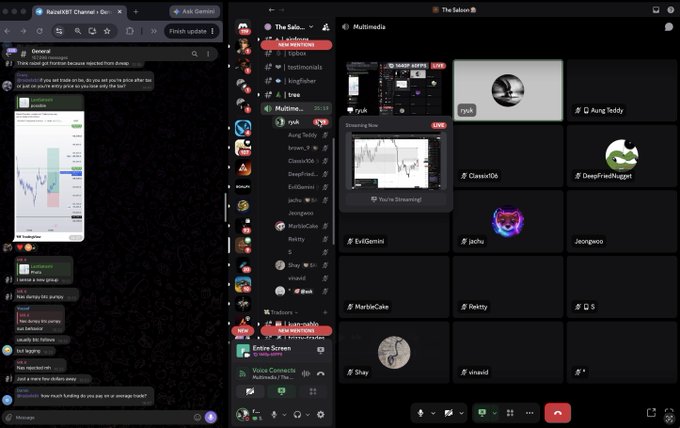Image resolution: width=680 pixels, height=428 pixels.
Task: Mute microphone in the call control bar
Action: tap(420, 413)
